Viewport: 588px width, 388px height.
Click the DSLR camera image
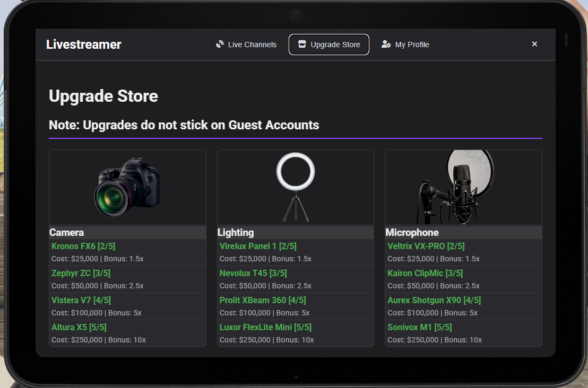127,187
